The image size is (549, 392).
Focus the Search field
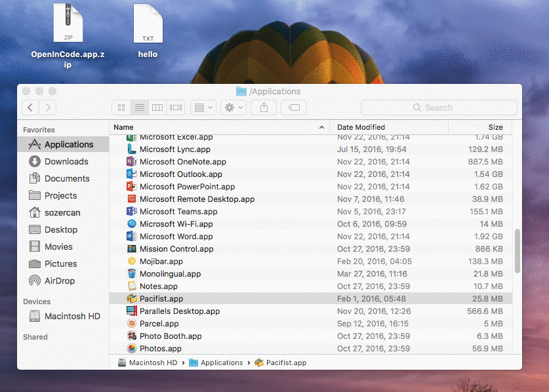pos(439,108)
